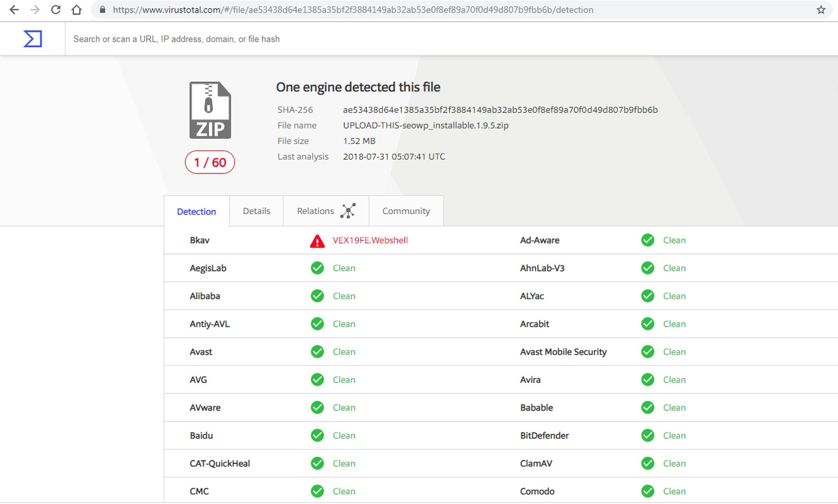Click the Clean result for Avira

674,380
